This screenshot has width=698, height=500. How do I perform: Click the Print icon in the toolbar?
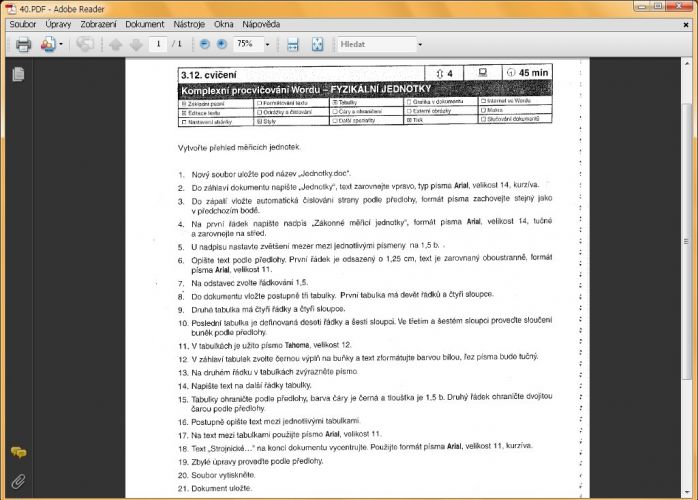24,45
